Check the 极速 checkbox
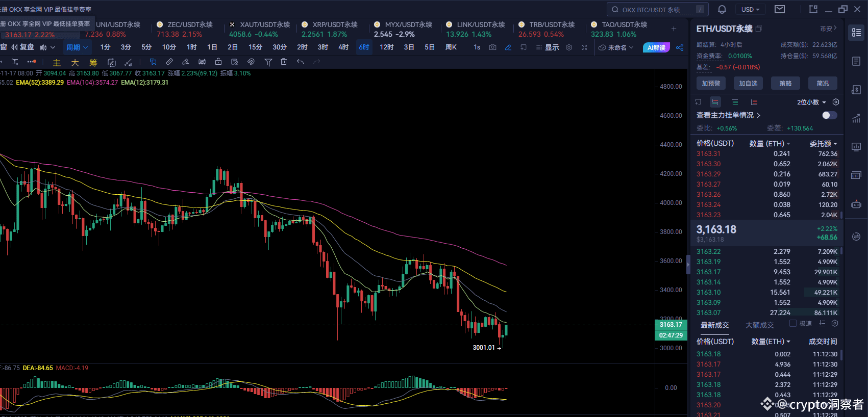 click(x=792, y=323)
